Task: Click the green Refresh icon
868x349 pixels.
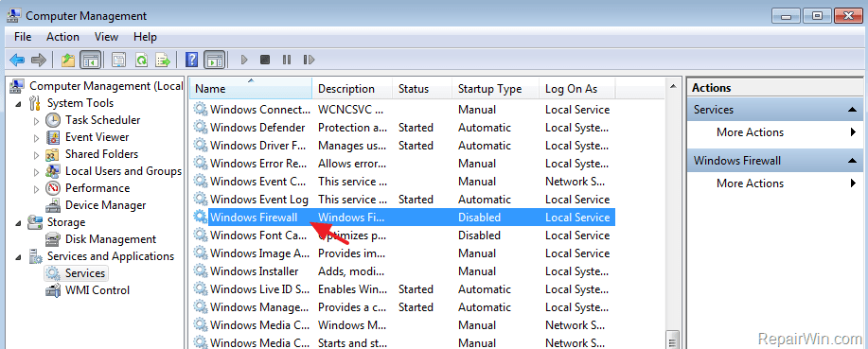Action: [x=141, y=60]
